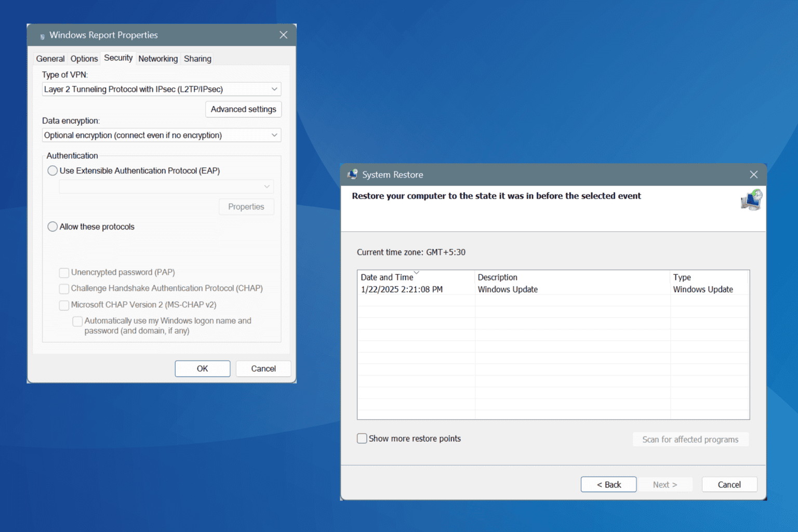The width and height of the screenshot is (798, 532).
Task: Click the System Restore title bar icon
Action: [353, 175]
